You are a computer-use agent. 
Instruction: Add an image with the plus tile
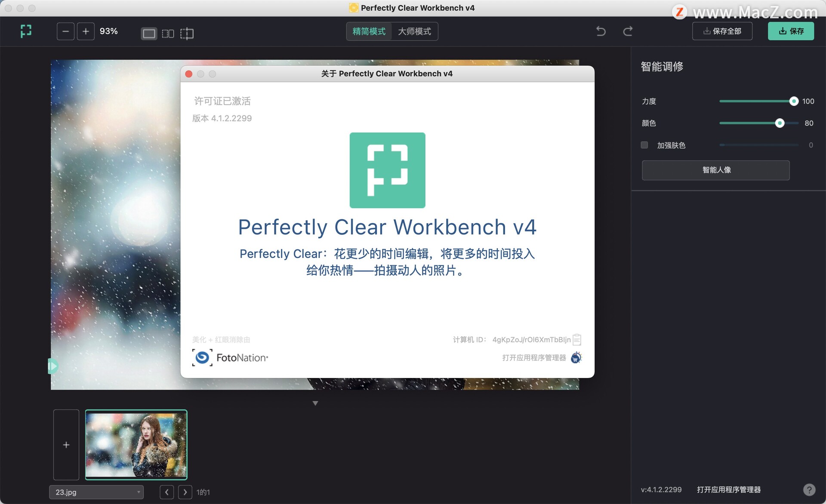tap(66, 445)
